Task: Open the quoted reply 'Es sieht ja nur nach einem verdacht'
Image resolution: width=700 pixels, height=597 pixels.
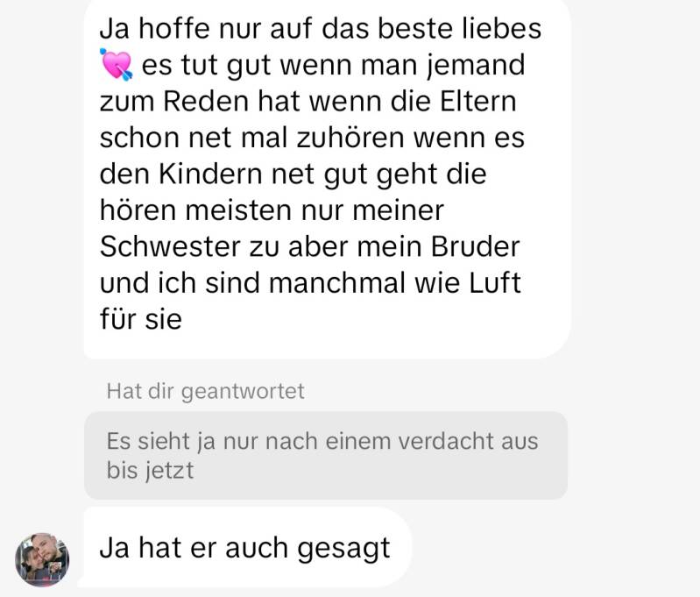Action: click(326, 455)
